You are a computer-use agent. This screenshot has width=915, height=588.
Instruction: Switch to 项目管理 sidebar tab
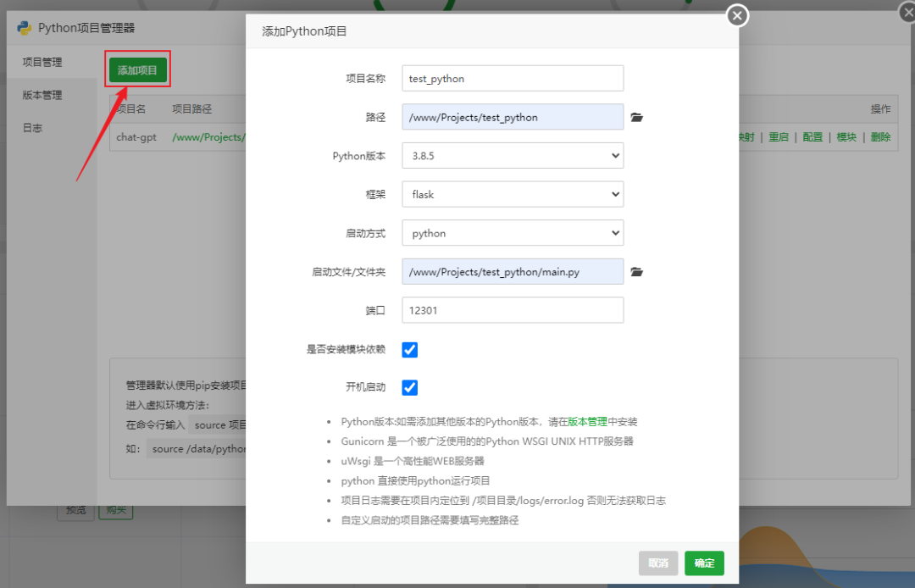(42, 62)
